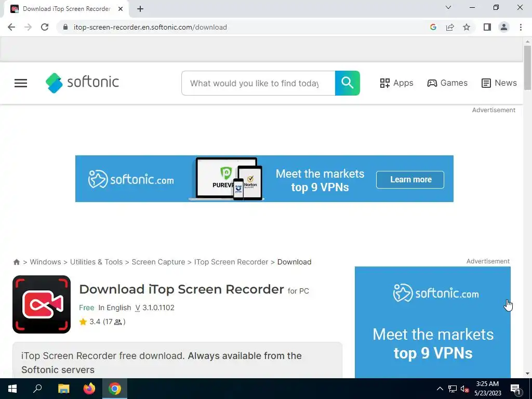The width and height of the screenshot is (532, 399).
Task: Click the network tray icon
Action: (453, 389)
